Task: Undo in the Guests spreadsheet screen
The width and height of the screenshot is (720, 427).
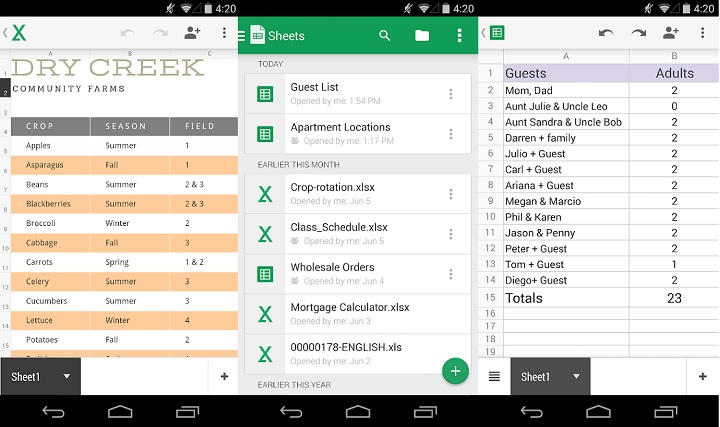Action: [606, 33]
